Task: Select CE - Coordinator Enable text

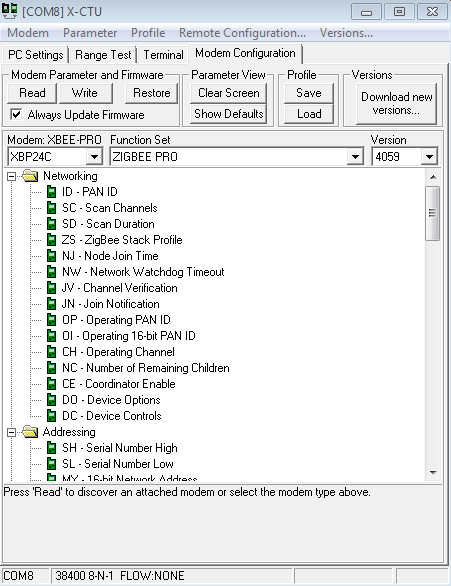Action: click(118, 384)
